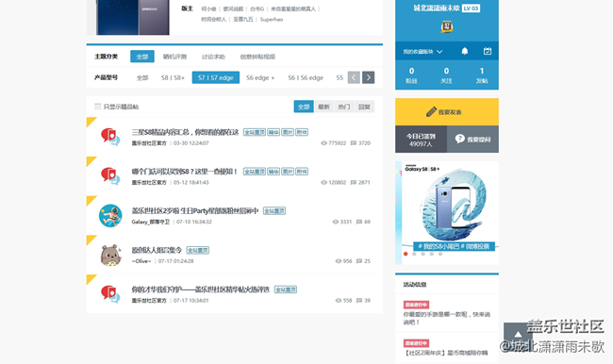Click the eye view icon next to 558

(x=339, y=300)
